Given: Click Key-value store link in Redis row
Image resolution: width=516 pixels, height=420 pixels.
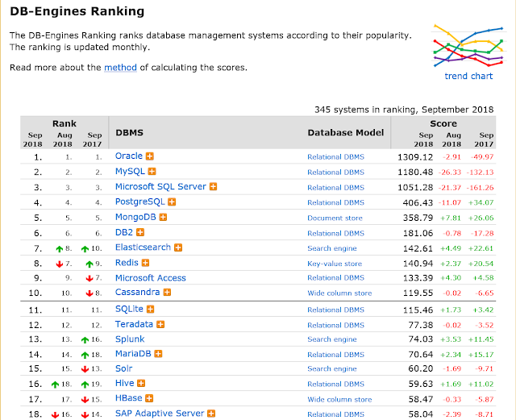Looking at the screenshot, I should coord(335,264).
